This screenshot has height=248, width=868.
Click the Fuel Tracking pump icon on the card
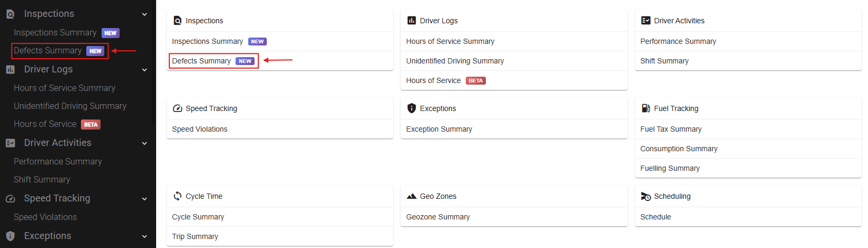click(x=646, y=108)
